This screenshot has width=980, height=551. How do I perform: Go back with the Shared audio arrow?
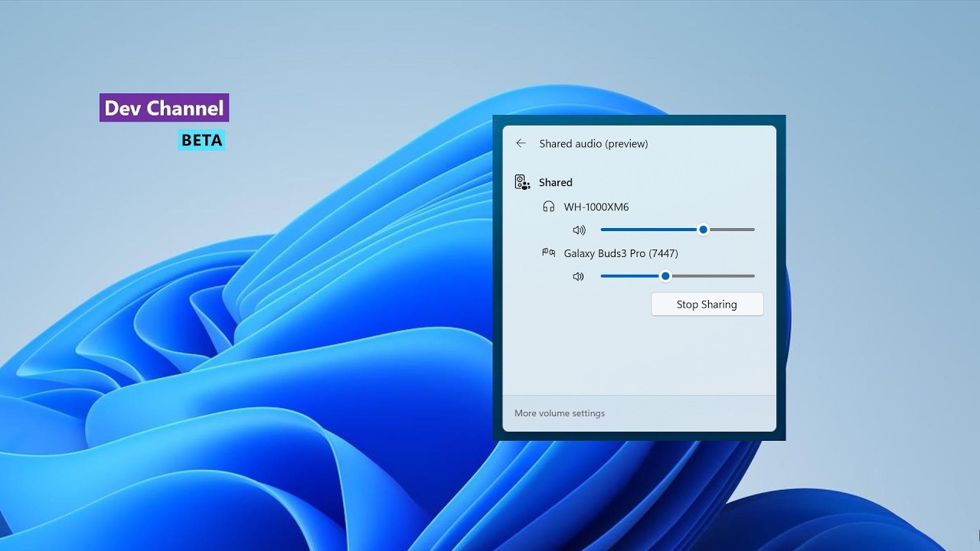521,143
